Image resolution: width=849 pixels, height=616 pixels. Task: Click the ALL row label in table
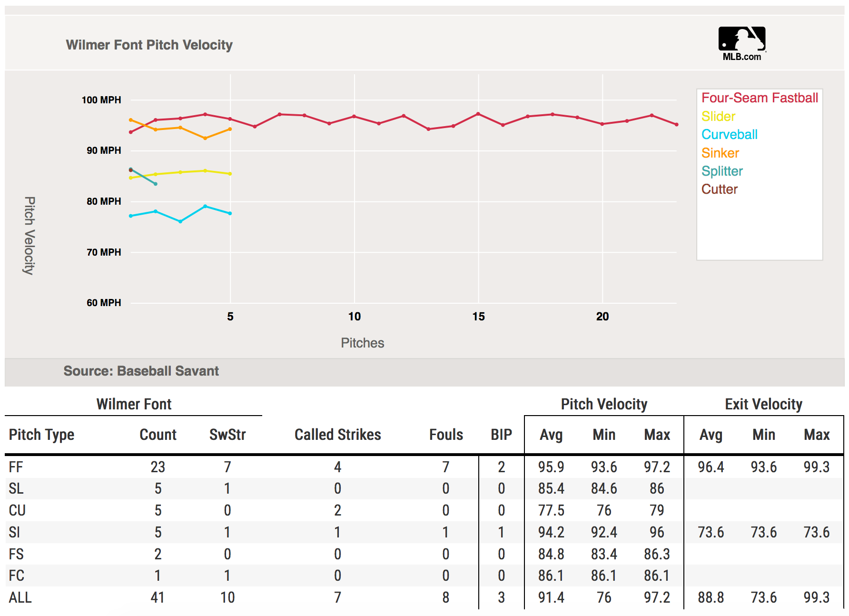[x=20, y=597]
